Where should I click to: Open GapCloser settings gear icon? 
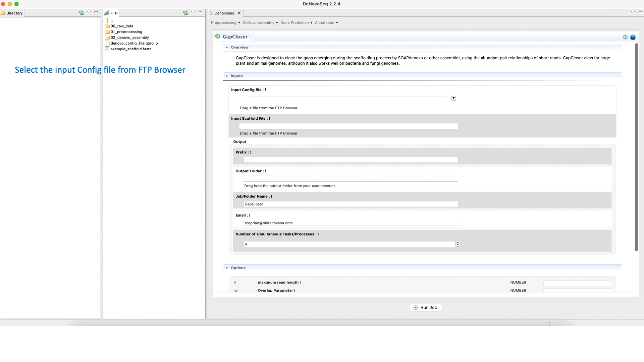pyautogui.click(x=625, y=37)
